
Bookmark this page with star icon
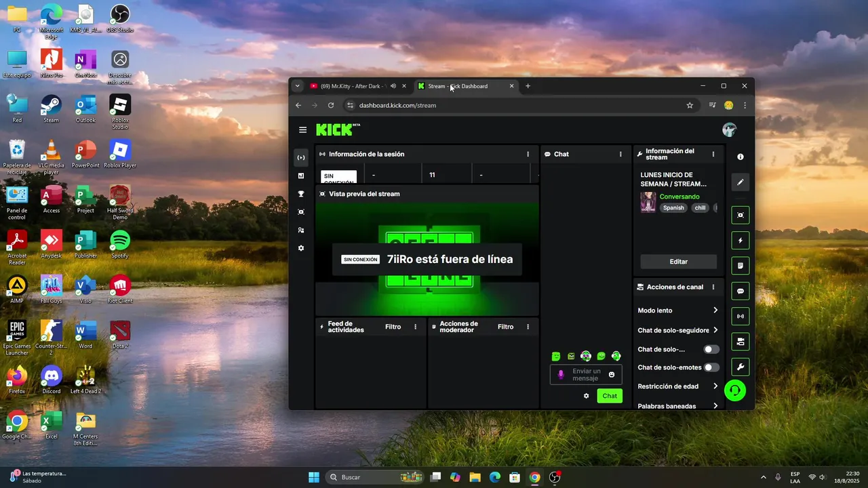pos(690,105)
